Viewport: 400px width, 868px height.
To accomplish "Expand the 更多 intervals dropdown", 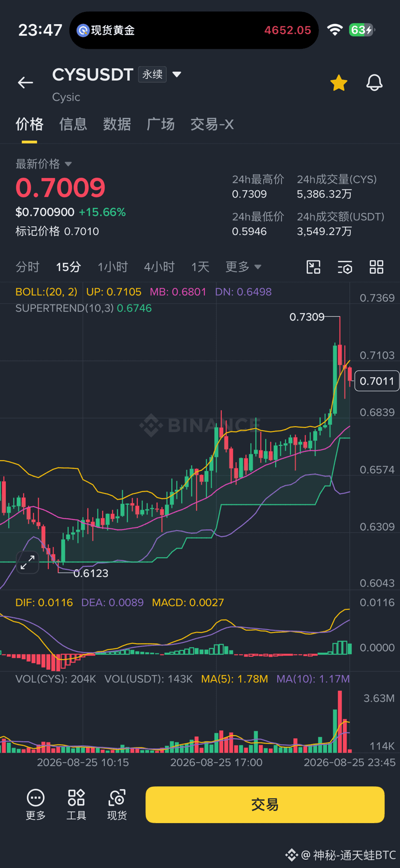I will [243, 267].
